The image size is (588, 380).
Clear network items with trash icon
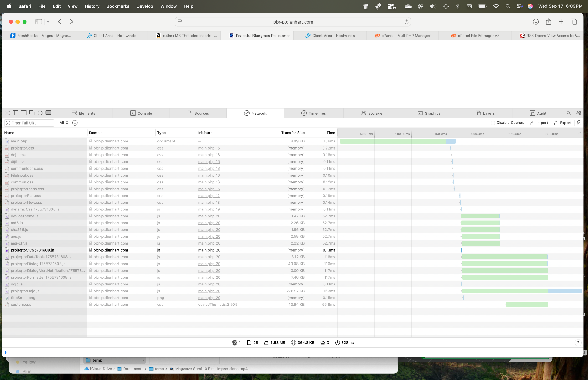[579, 123]
